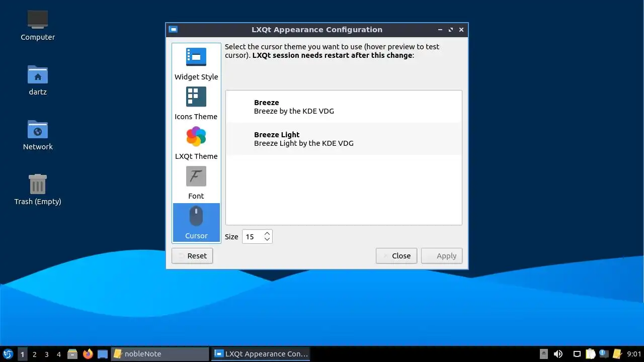Click the Appearance window title bar icon
Screen dimensions: 644x362
click(173, 30)
